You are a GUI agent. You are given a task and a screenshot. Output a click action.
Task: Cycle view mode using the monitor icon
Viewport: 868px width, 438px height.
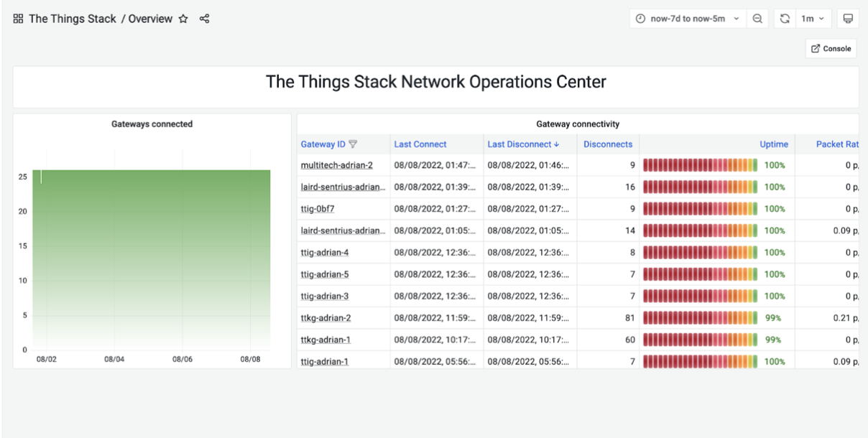[848, 19]
